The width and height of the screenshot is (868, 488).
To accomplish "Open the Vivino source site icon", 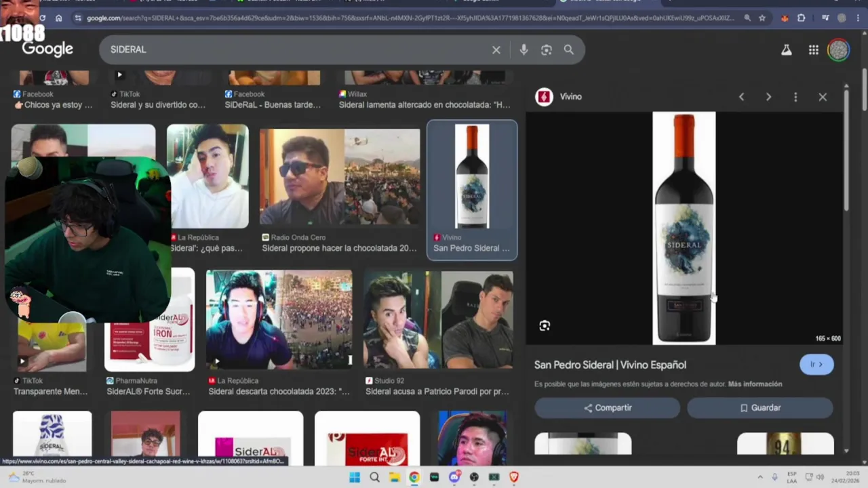I will [544, 97].
